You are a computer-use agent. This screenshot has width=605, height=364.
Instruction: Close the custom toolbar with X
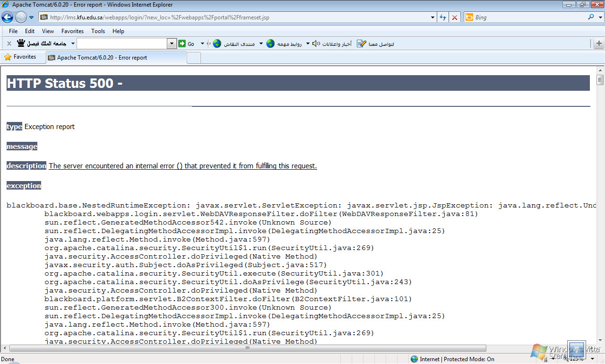(9, 43)
